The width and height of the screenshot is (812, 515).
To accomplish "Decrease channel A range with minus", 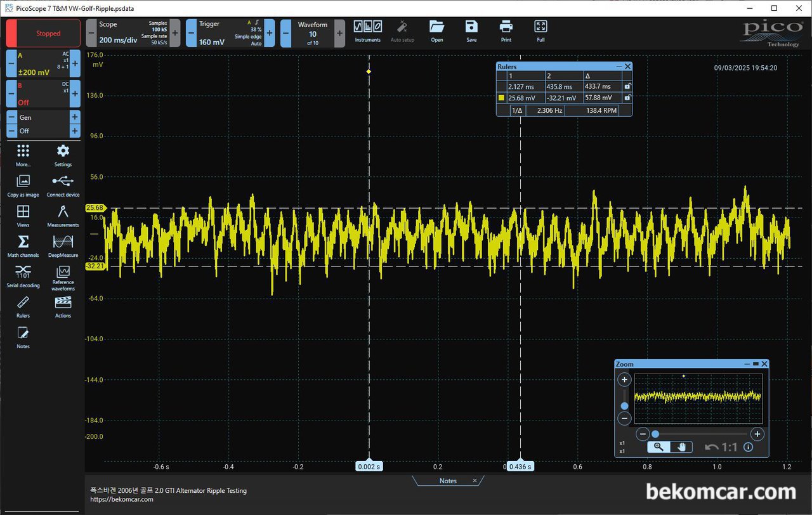I will tap(11, 63).
